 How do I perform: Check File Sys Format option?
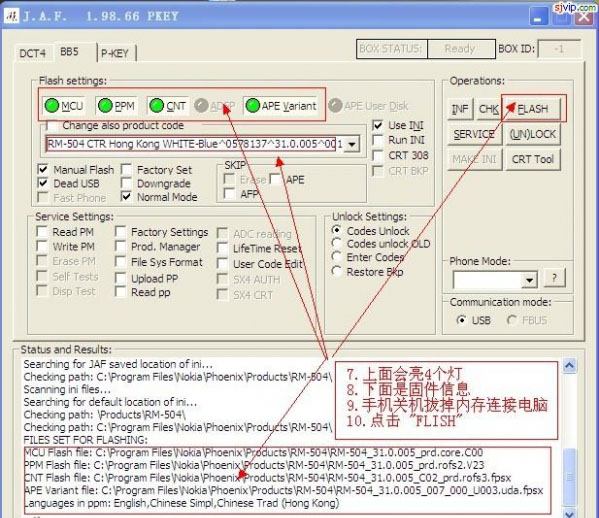[x=120, y=262]
